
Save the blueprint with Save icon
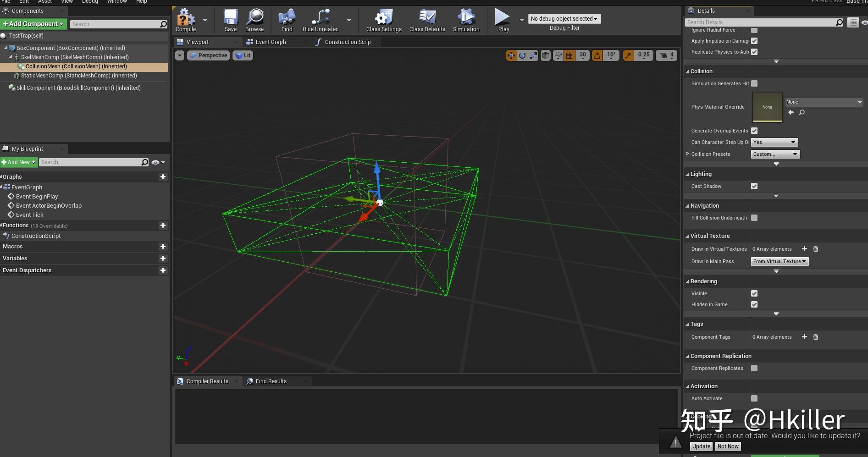230,20
